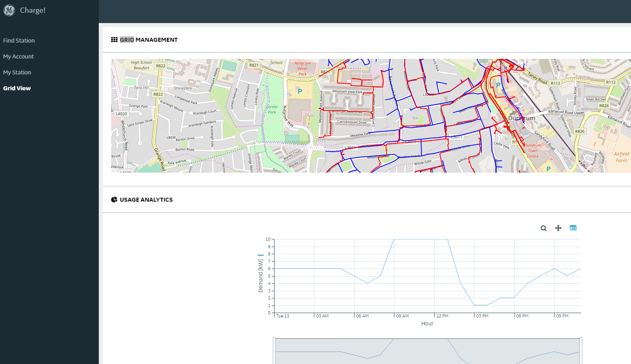Click the 10 value on demand axis
The width and height of the screenshot is (631, 364).
click(268, 239)
